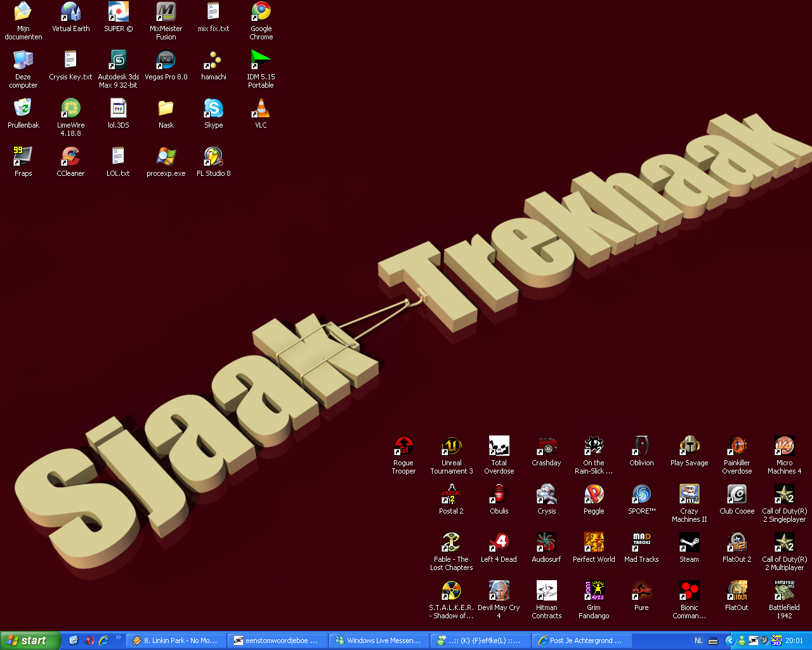
Task: Click the SUPER © desktop icon
Action: pos(119,11)
